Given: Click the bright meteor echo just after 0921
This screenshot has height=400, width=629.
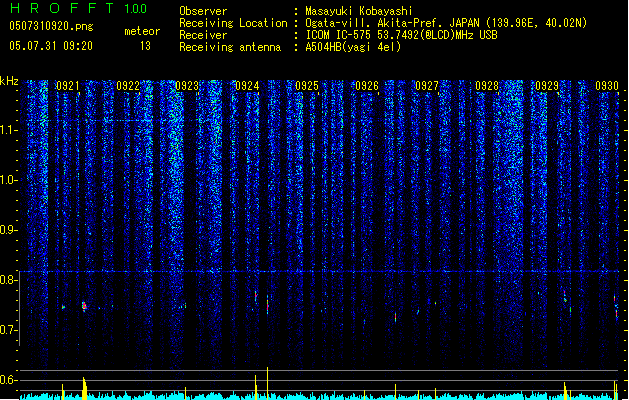Looking at the screenshot, I should pyautogui.click(x=84, y=307).
